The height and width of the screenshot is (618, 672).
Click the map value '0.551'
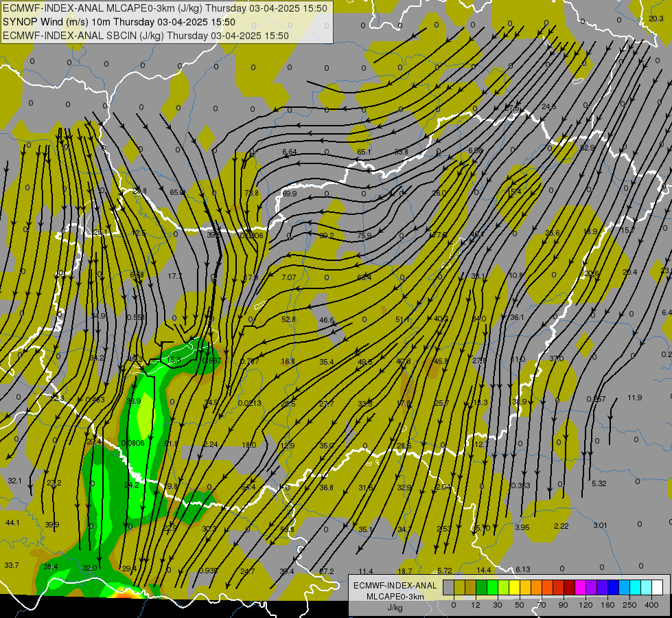tap(136, 317)
